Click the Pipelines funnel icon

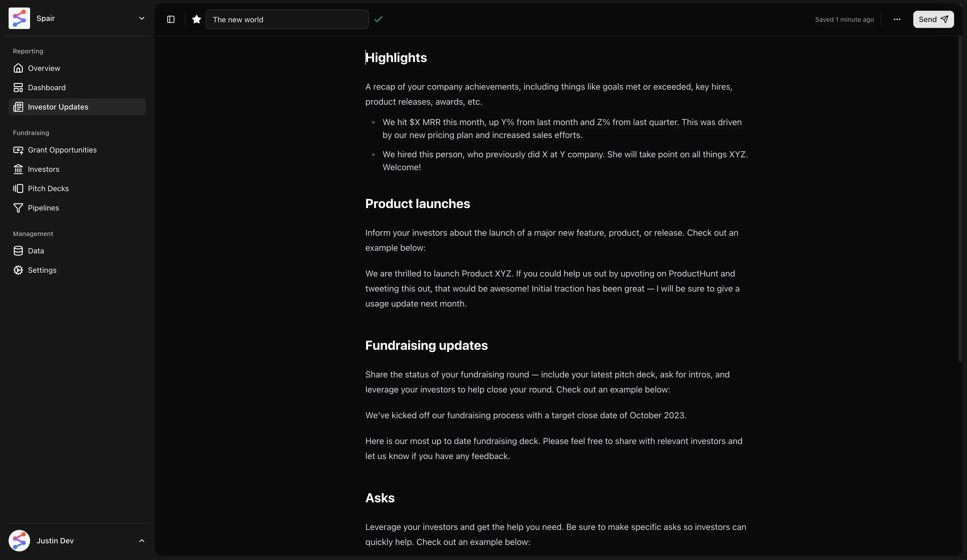point(18,208)
